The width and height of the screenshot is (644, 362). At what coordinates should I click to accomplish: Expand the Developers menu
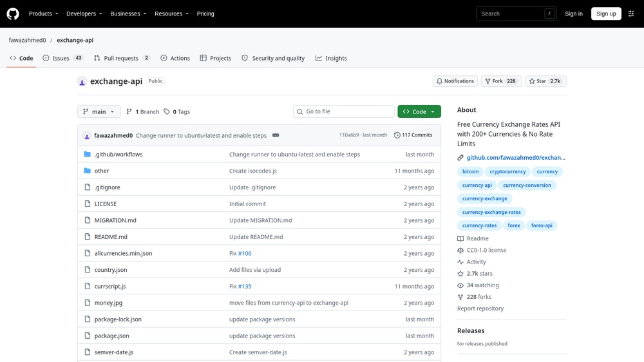click(84, 14)
